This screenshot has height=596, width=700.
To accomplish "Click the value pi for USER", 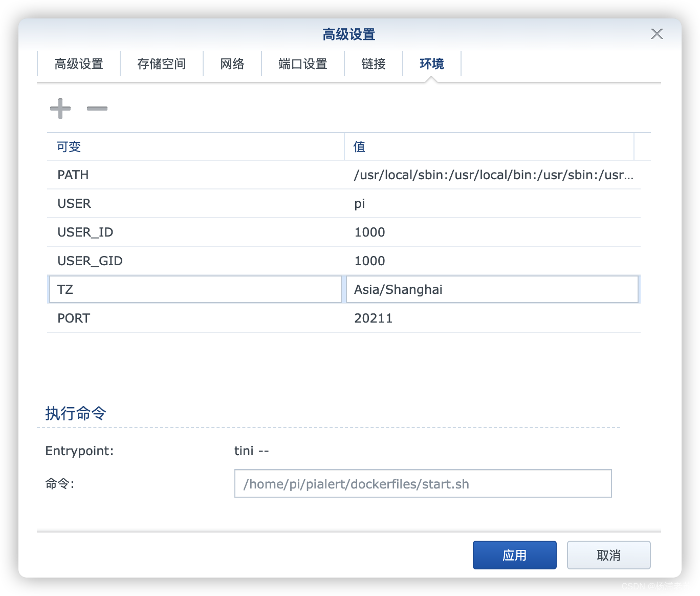I will 360,204.
